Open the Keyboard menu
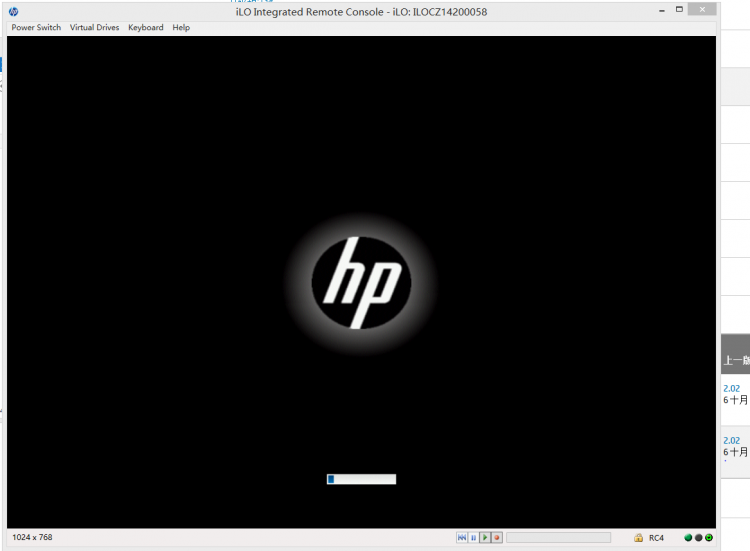Image resolution: width=750 pixels, height=551 pixels. (145, 28)
